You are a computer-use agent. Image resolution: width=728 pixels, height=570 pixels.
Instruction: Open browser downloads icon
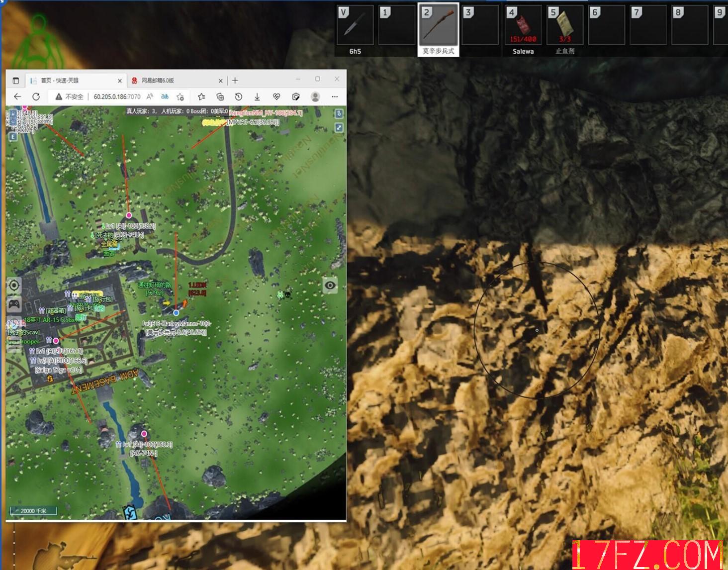[257, 96]
